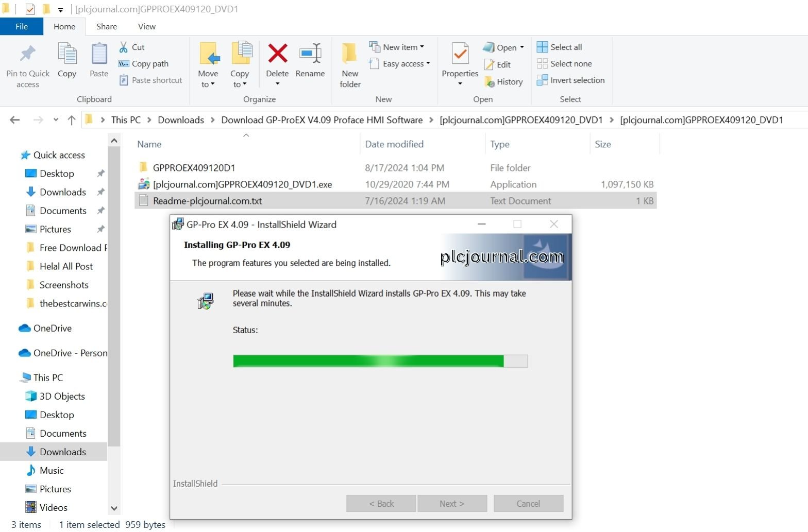Click Select none in ribbon
Image resolution: width=808 pixels, height=532 pixels.
pyautogui.click(x=564, y=64)
